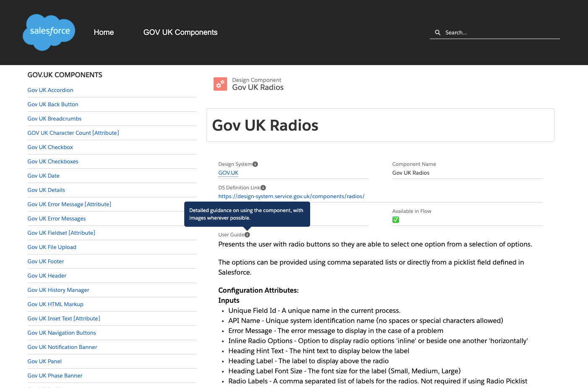Open the Gov UK Header component
The height and width of the screenshot is (388, 588).
(x=47, y=275)
